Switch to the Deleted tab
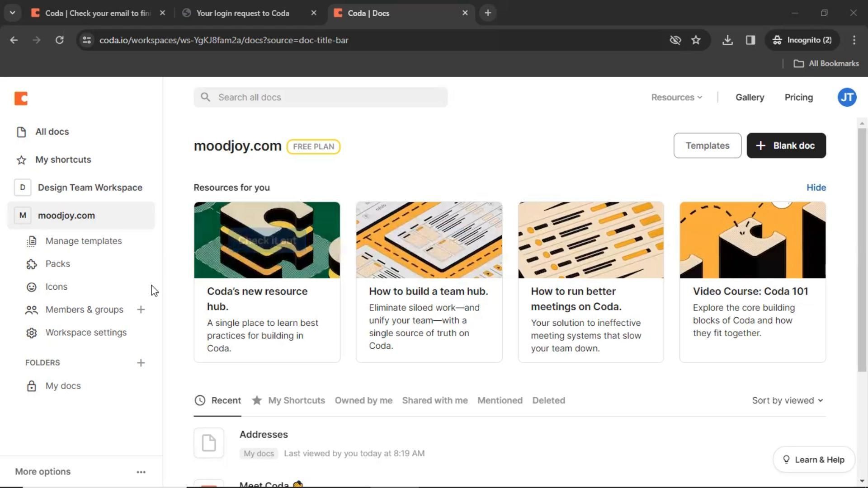 548,401
